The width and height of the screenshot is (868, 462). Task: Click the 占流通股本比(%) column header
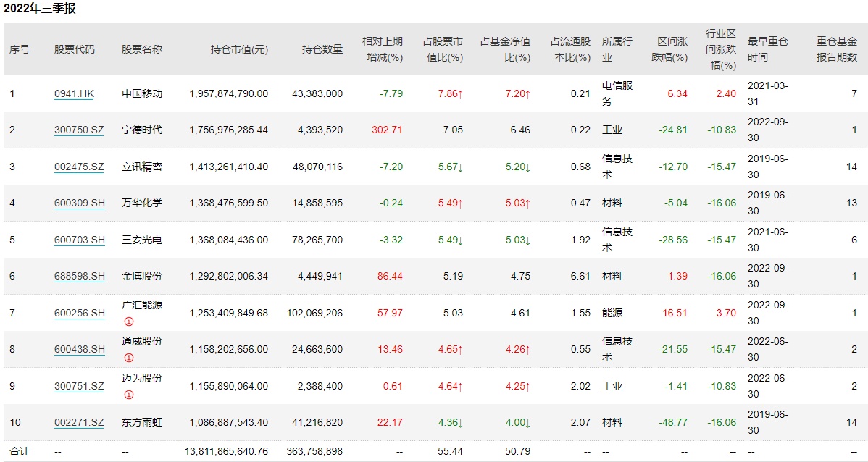pyautogui.click(x=570, y=49)
